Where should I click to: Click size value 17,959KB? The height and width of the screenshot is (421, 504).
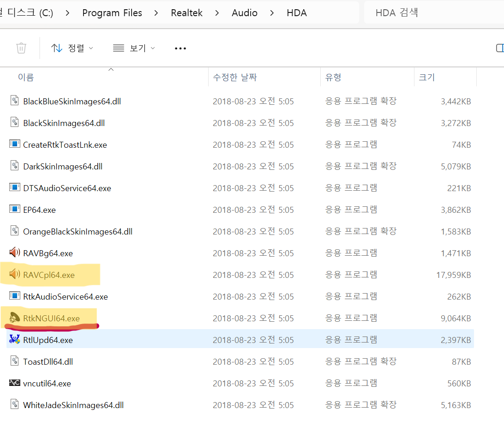pos(454,275)
